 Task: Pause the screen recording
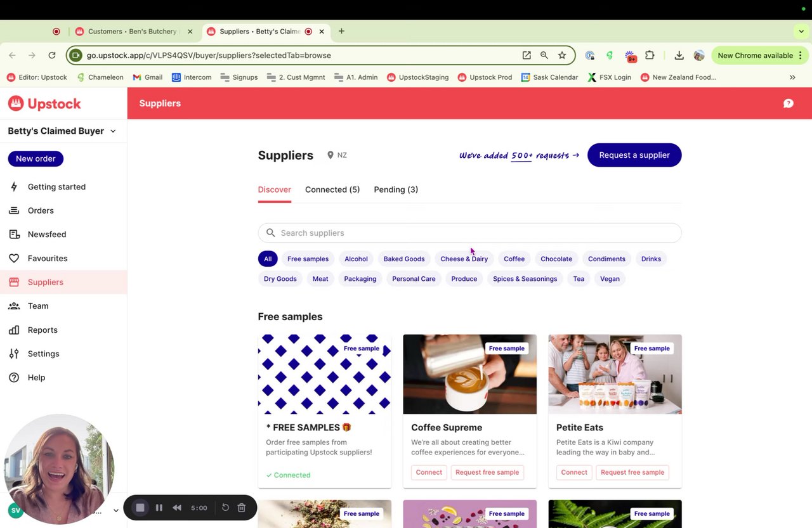pos(159,508)
